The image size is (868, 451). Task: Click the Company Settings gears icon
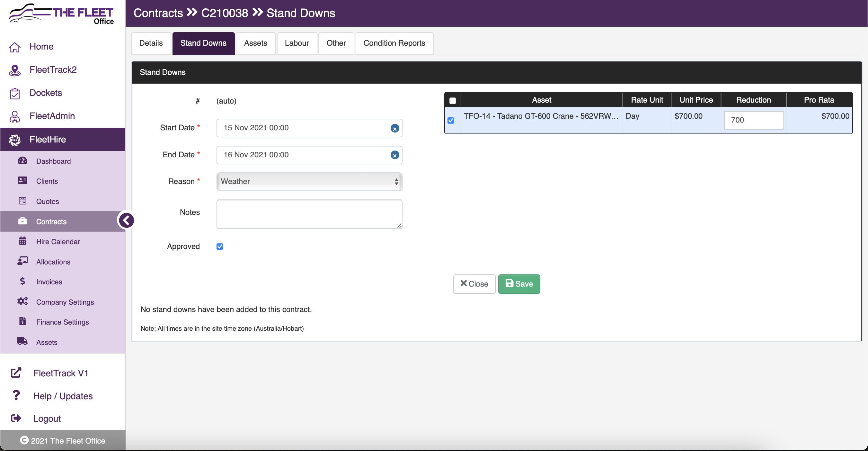coord(22,301)
